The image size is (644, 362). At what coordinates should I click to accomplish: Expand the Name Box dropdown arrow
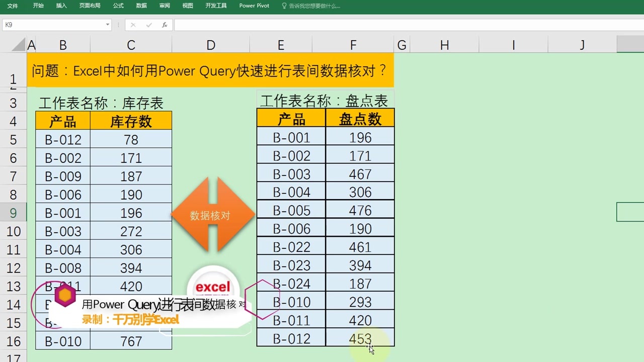108,25
